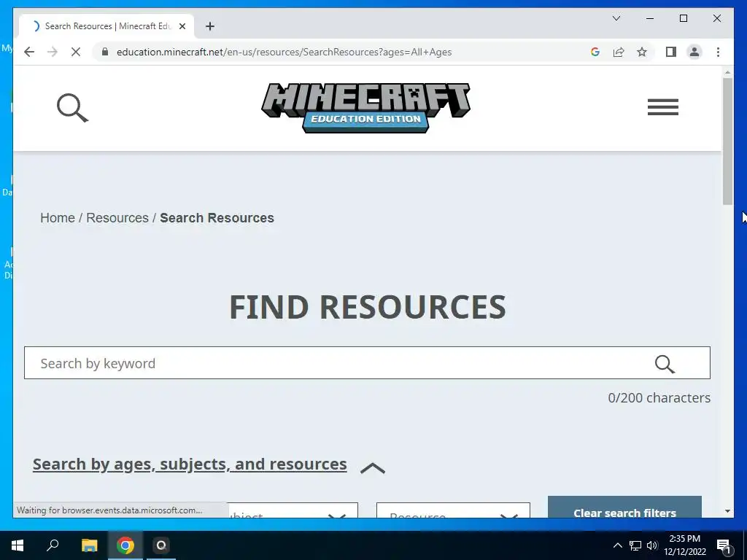Toggle the browser side panel icon
Viewport: 747px width, 560px height.
point(671,52)
